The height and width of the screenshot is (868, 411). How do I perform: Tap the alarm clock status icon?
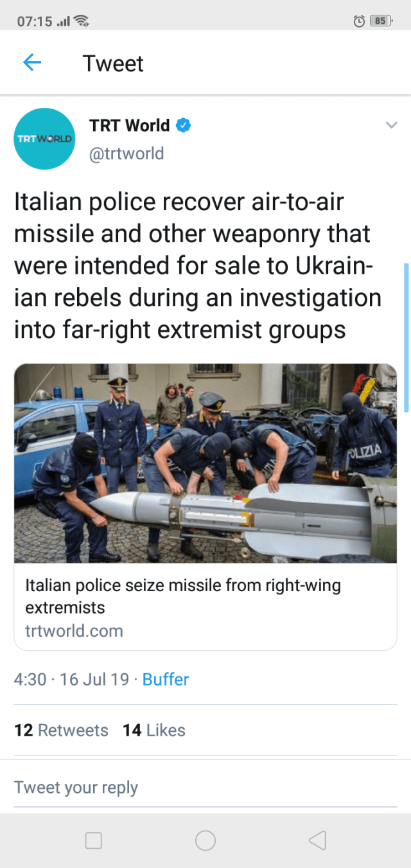360,21
